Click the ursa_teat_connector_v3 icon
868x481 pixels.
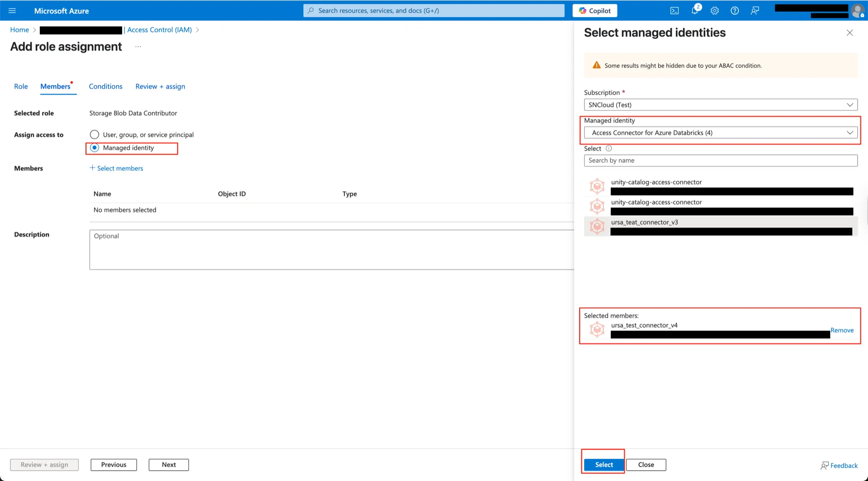tap(597, 226)
